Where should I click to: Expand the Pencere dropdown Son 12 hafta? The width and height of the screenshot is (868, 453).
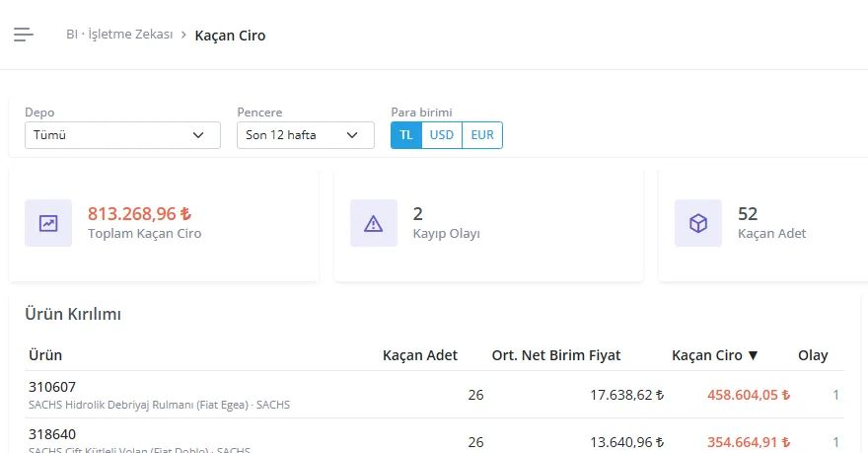click(306, 135)
